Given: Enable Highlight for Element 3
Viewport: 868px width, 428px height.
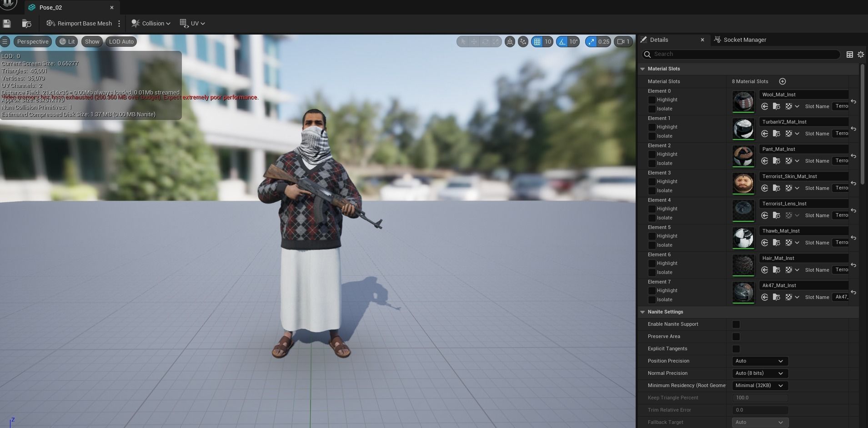Looking at the screenshot, I should [x=652, y=181].
